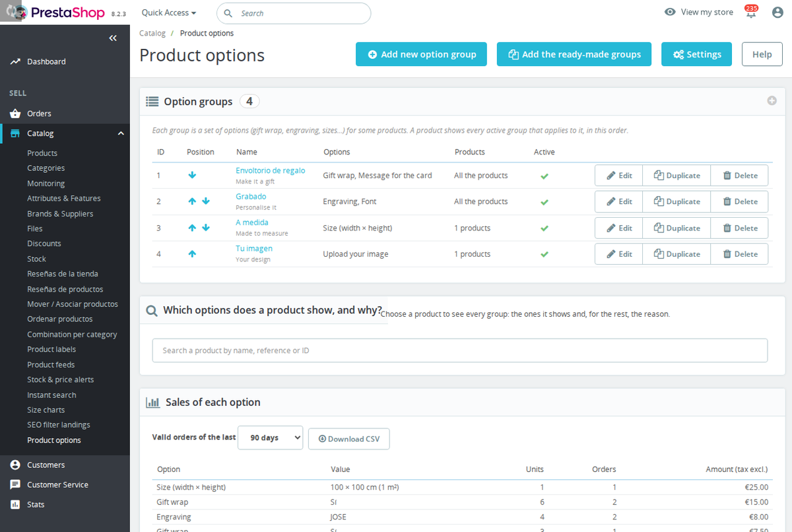Image resolution: width=792 pixels, height=532 pixels.
Task: Focus the top Search field
Action: coord(294,13)
